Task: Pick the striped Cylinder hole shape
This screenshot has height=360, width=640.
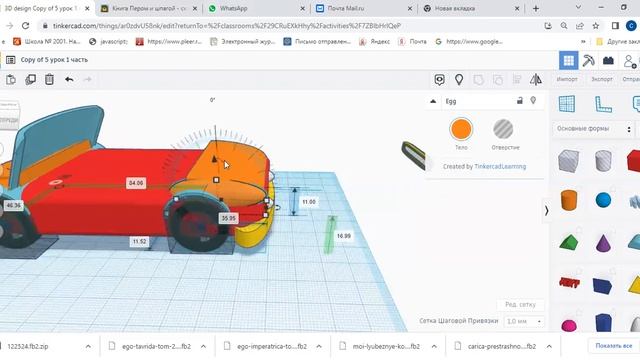Action: [x=603, y=160]
